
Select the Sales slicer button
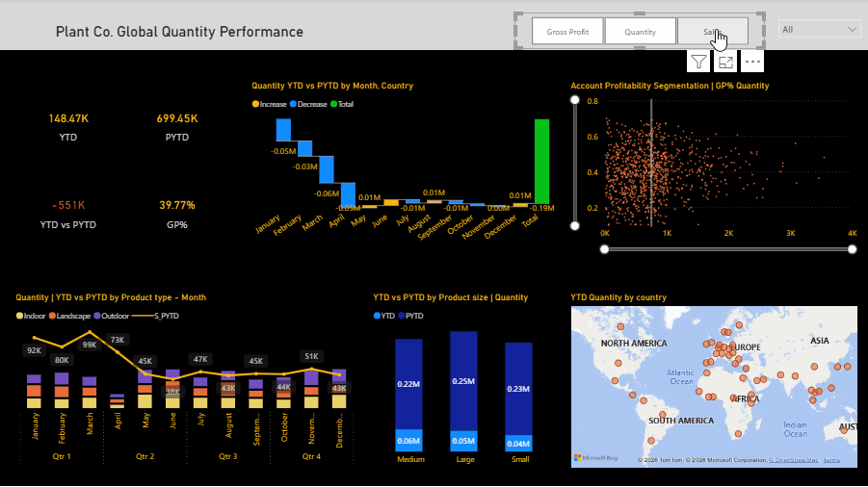[x=713, y=31]
